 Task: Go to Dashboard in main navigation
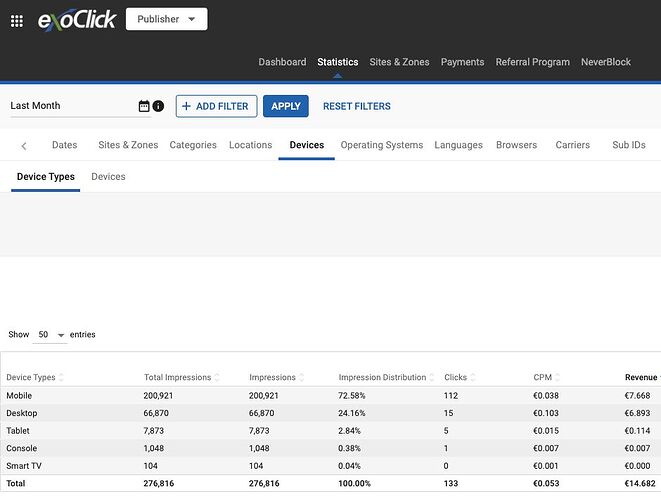pyautogui.click(x=282, y=62)
